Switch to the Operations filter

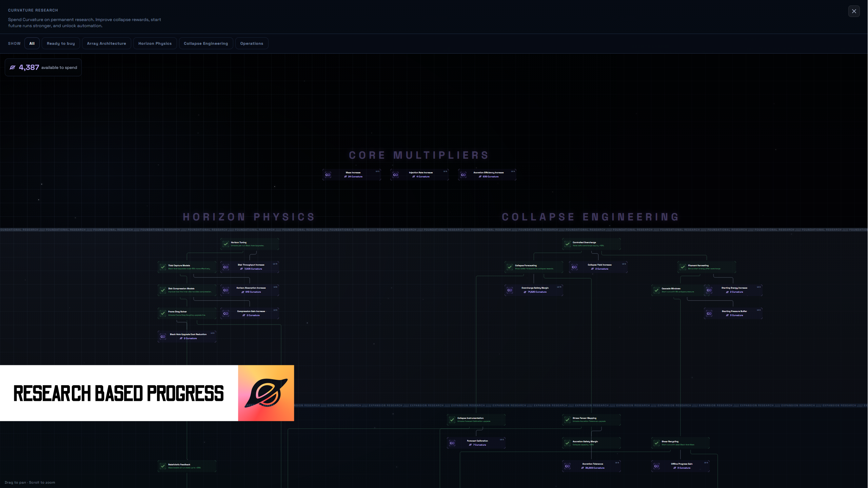[x=252, y=43]
